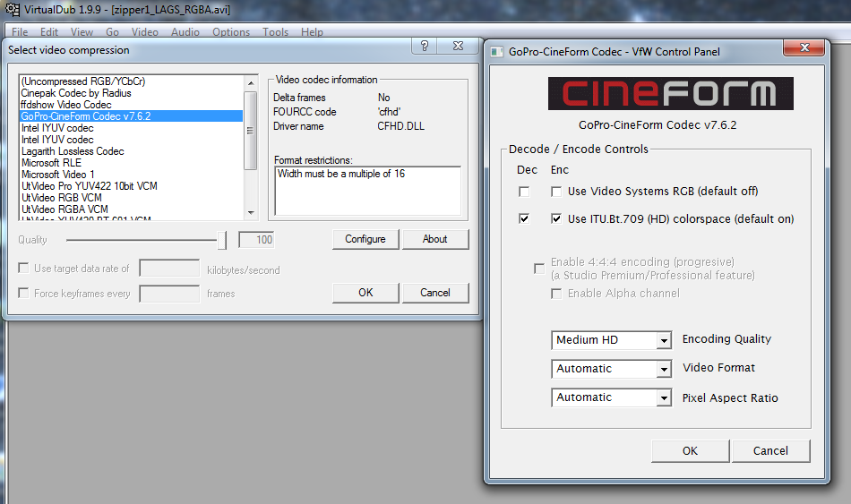Open the Video menu
Viewport: 851px width, 504px height.
point(145,32)
